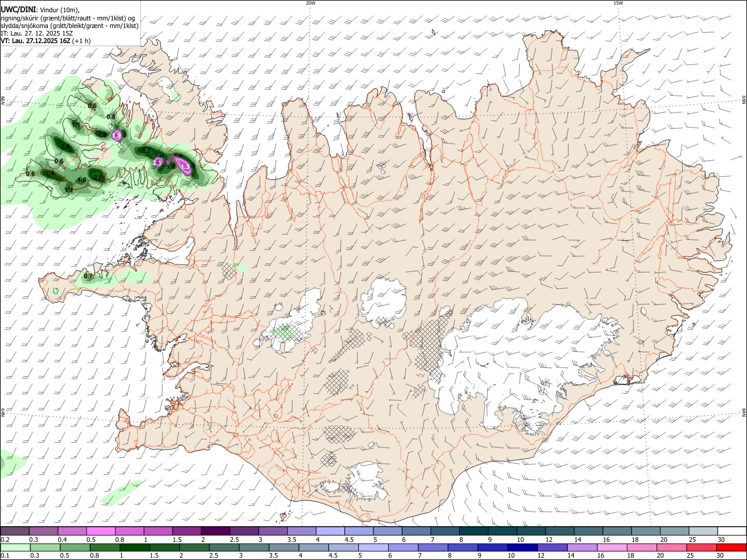The image size is (747, 560).
Task: Select the darkest green swatch between 1 and 1.5
Action: (x=134, y=548)
